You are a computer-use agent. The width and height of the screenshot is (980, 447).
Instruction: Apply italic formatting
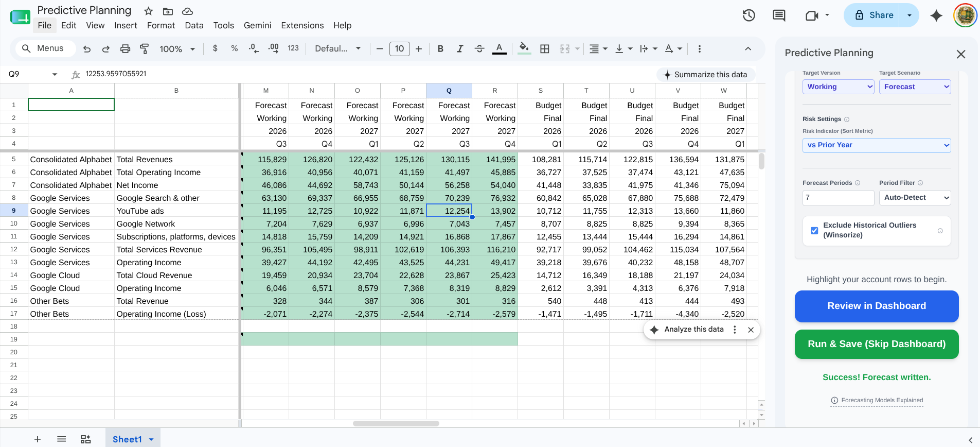pos(460,48)
